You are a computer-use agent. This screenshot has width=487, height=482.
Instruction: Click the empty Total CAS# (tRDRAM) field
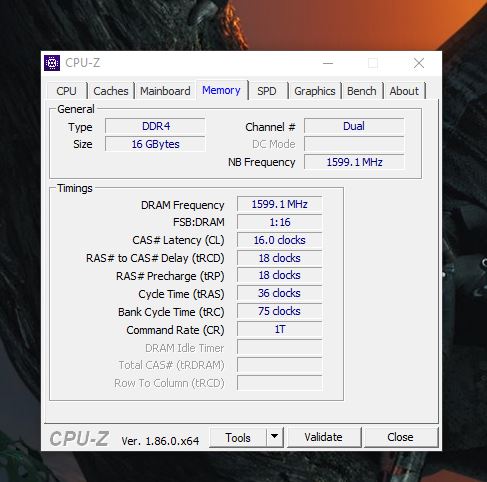point(280,365)
